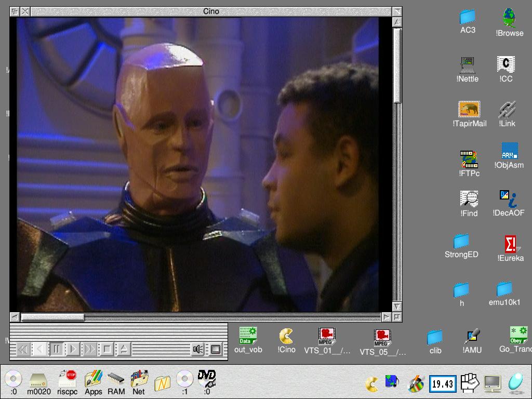The image size is (532, 399).
Task: Click the yellow N folder icon on the icon bar
Action: (162, 383)
